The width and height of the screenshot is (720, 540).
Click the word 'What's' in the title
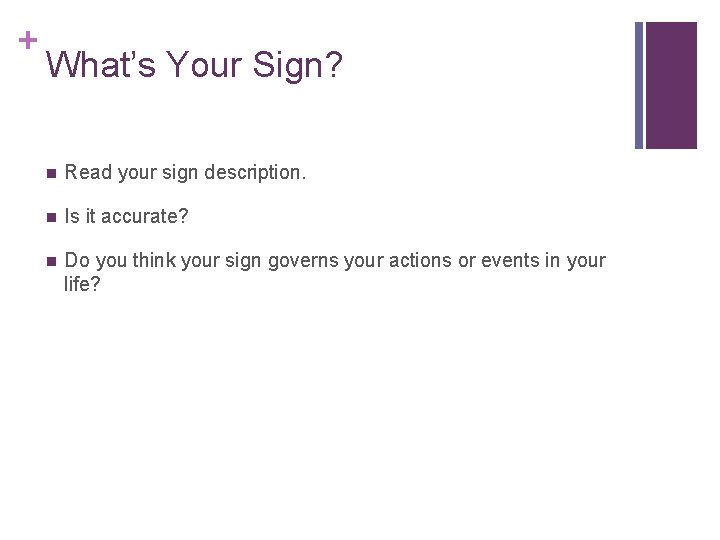pos(101,64)
